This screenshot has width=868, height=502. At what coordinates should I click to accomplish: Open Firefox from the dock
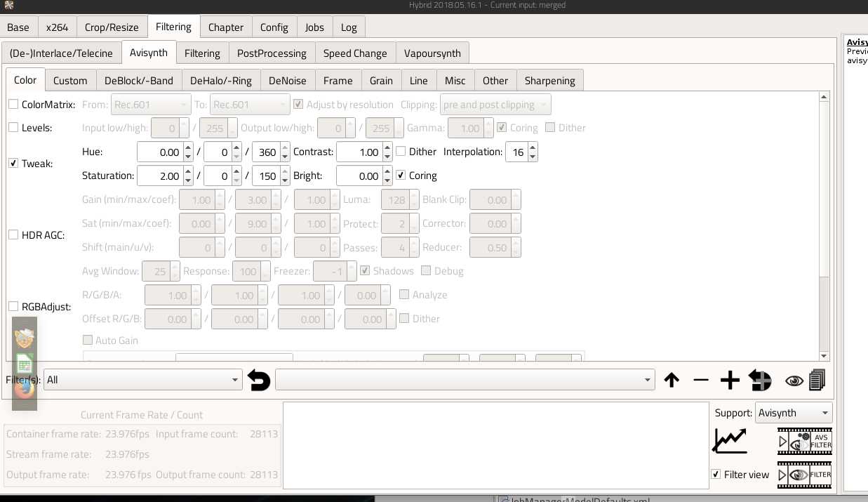[x=25, y=388]
